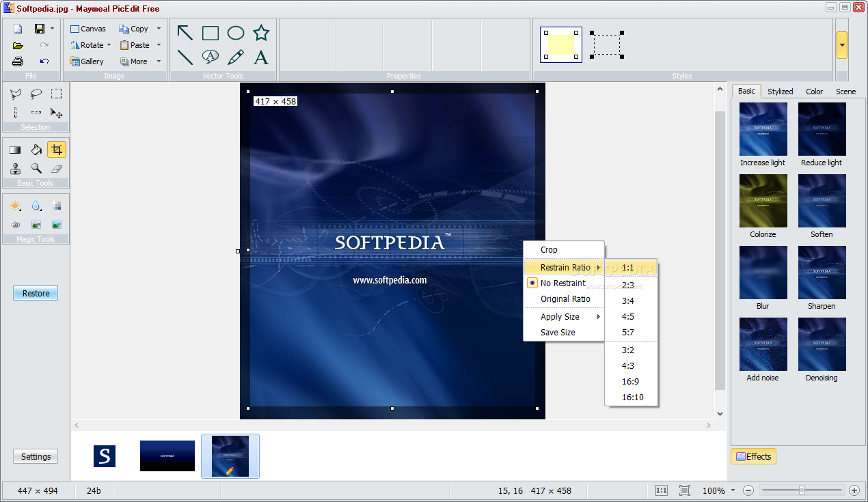The width and height of the screenshot is (868, 502).
Task: Pick the 4:3 ratio from the submenu
Action: click(x=628, y=366)
